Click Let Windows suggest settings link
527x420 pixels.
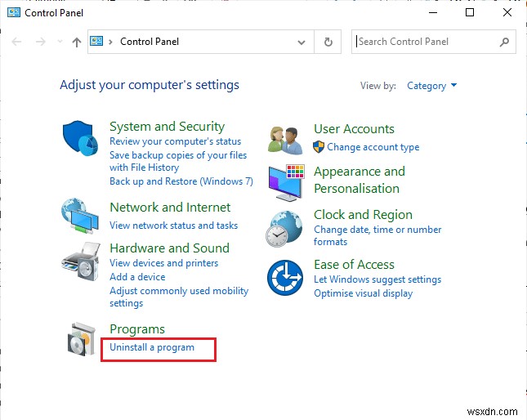[377, 279]
